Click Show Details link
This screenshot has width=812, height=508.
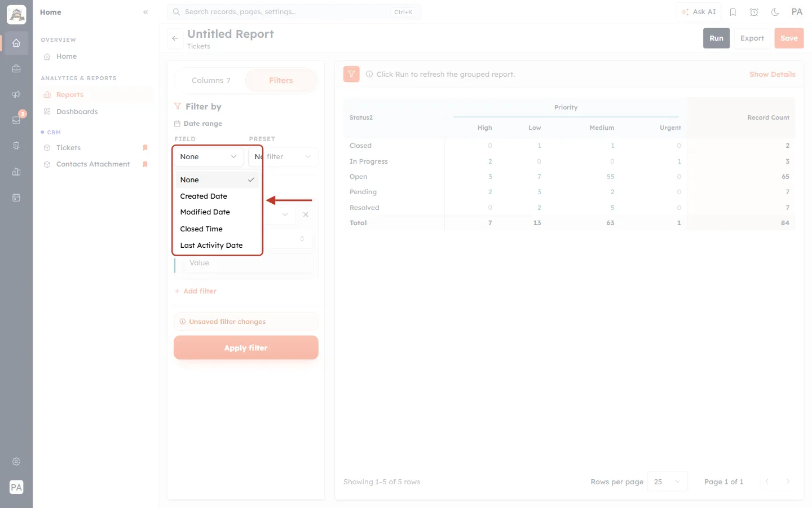772,74
